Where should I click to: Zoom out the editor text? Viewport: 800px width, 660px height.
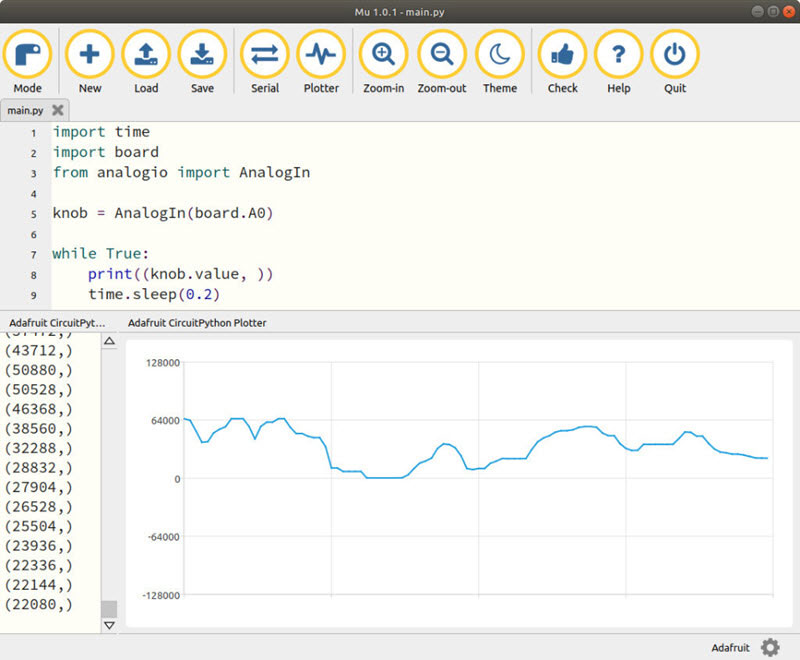(442, 55)
